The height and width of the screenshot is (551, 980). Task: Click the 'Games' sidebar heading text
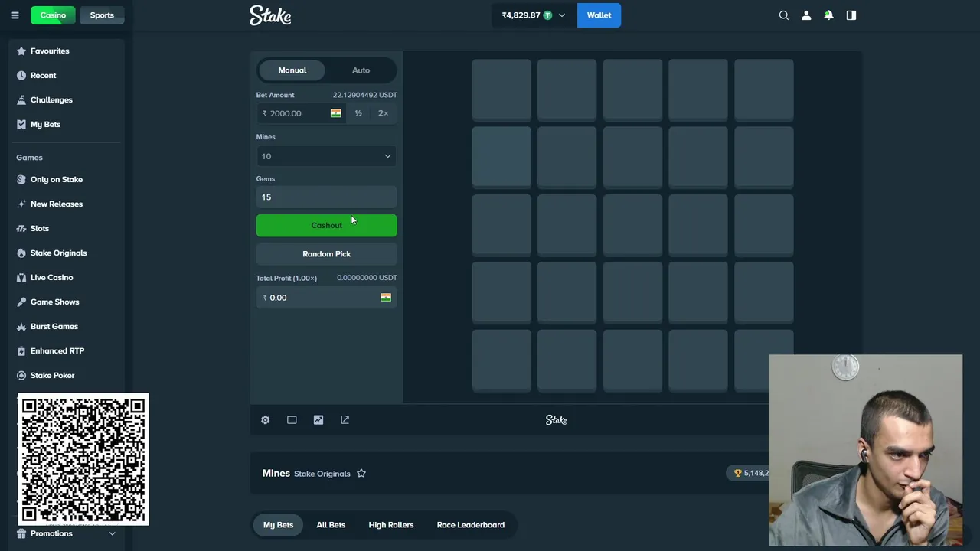[29, 158]
